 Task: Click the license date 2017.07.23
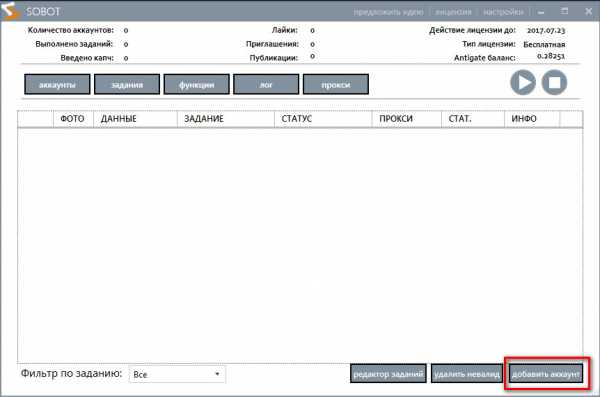[546, 30]
